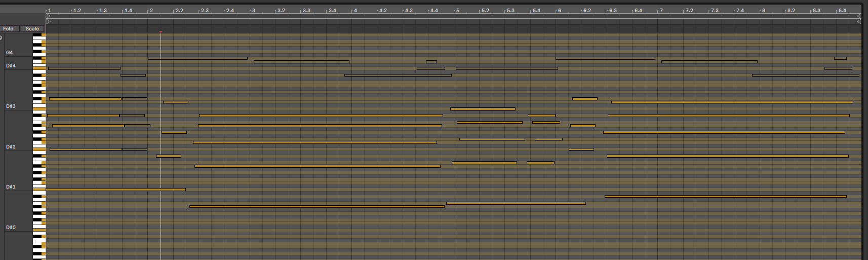Jump to bar 8 in the ruler
This screenshot has width=868, height=260.
(x=764, y=10)
